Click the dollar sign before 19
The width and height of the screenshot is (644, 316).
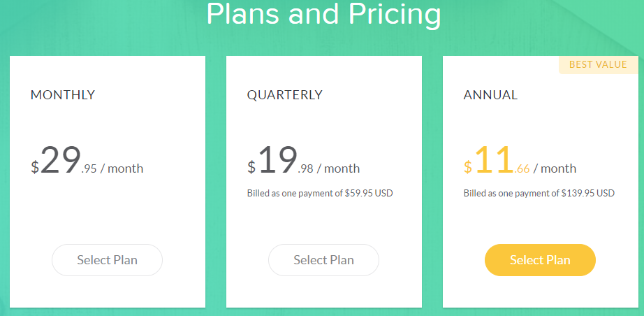251,168
